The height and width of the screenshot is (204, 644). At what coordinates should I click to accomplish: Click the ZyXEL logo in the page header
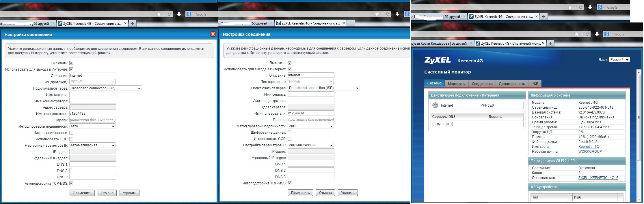[437, 60]
